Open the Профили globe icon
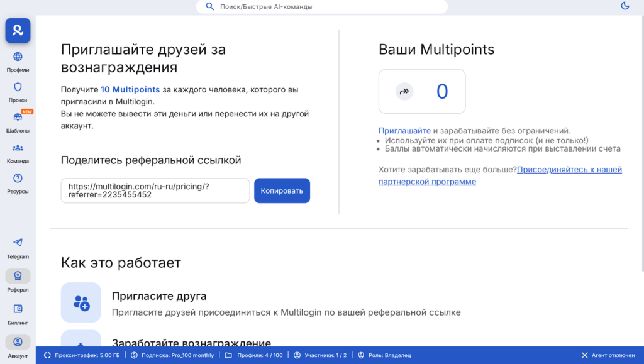Screen dimensions: 644x364 [x=18, y=57]
